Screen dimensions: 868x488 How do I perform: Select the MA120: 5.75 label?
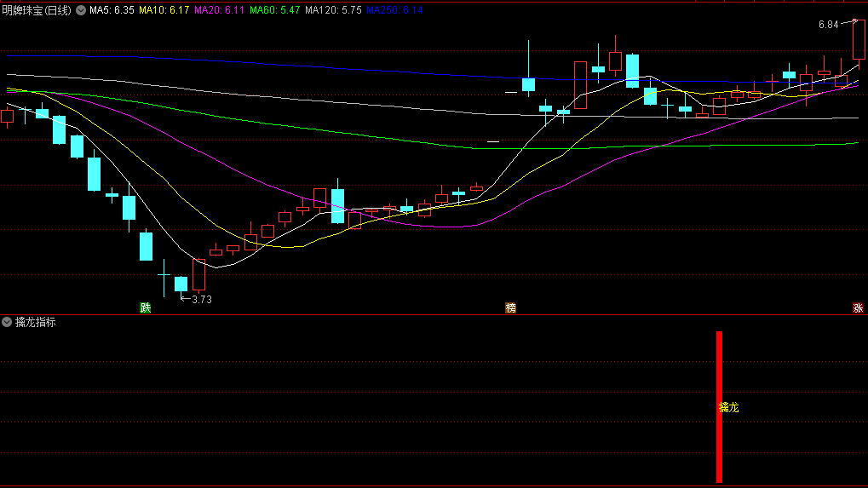(x=333, y=10)
